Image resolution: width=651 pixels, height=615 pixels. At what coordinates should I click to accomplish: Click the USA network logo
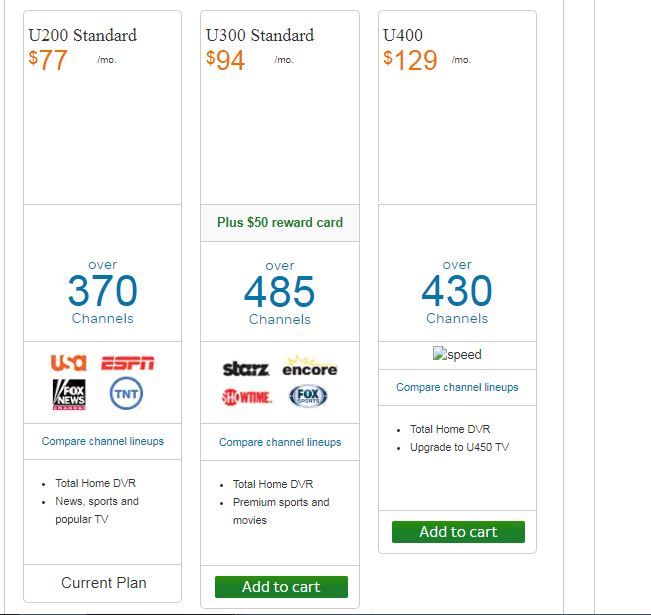click(68, 362)
